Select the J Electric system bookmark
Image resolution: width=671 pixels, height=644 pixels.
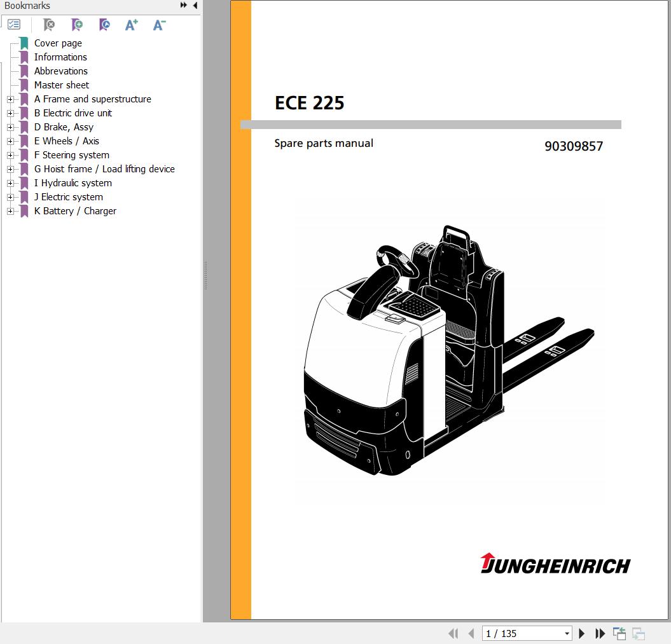point(68,197)
